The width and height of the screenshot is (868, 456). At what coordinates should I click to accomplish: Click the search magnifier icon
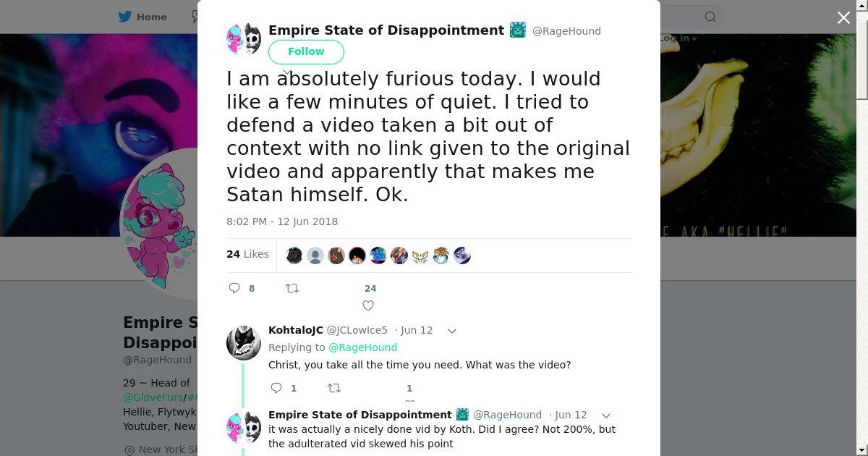click(710, 17)
